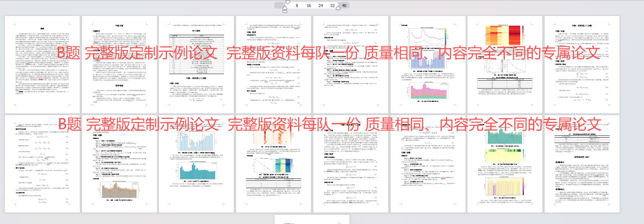Click the first-line indent marker on ruler
Screen dimensions: 644x224
click(x=287, y=2)
